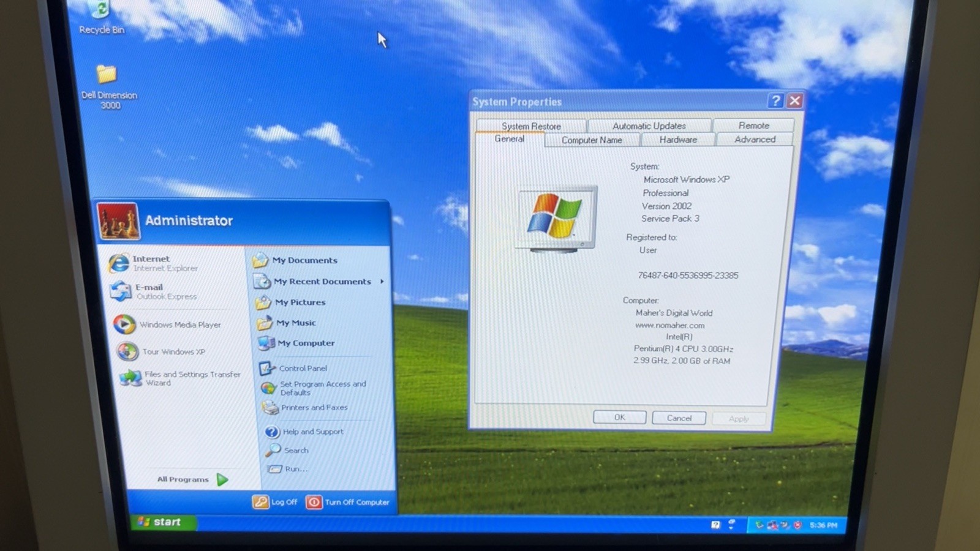Switch to Remote tab
The image size is (980, 551).
pyautogui.click(x=753, y=125)
